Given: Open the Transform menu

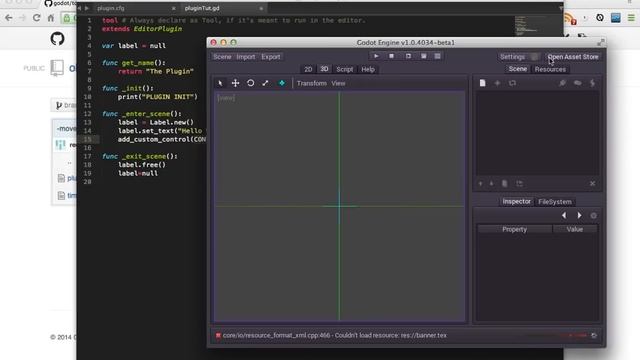Looking at the screenshot, I should click(312, 83).
